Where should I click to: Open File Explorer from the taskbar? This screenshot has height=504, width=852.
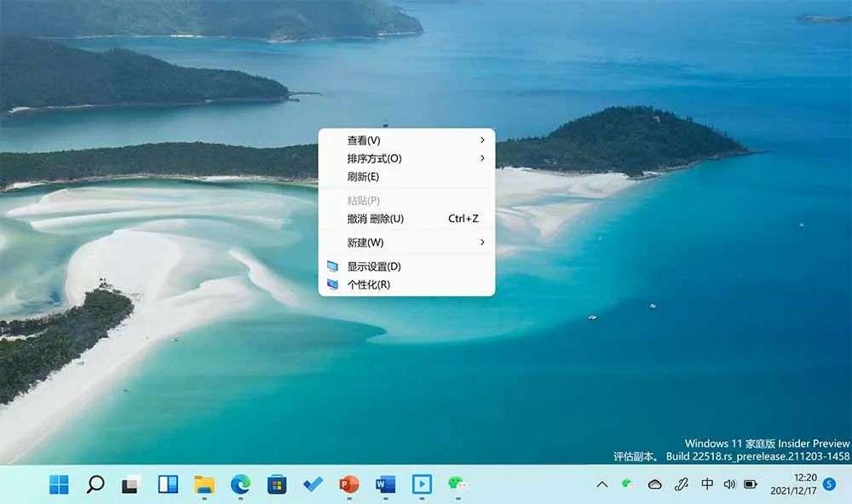coord(204,484)
